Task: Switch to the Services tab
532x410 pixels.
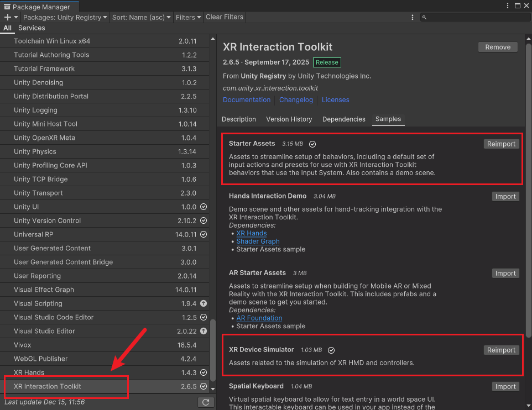Action: [x=32, y=28]
